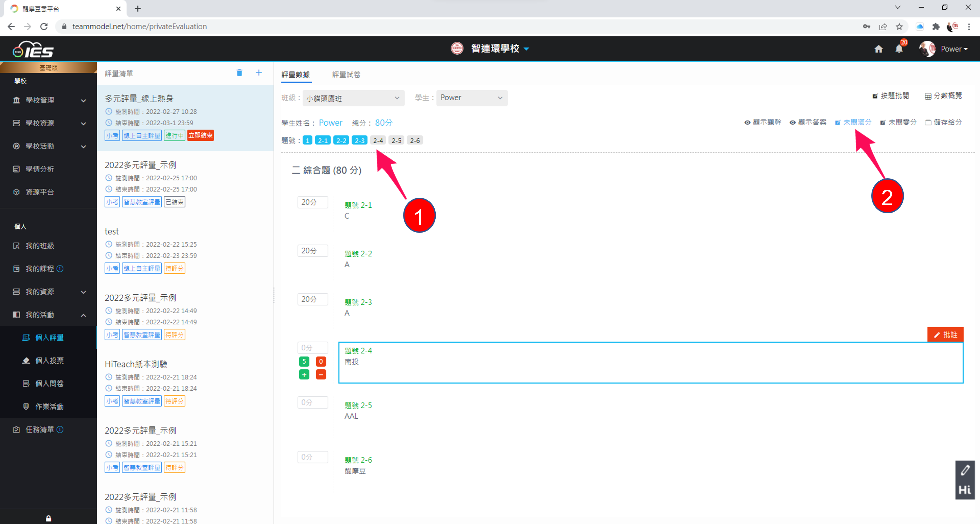This screenshot has height=524, width=980.
Task: Enable 未閱零分 option
Action: pyautogui.click(x=898, y=122)
